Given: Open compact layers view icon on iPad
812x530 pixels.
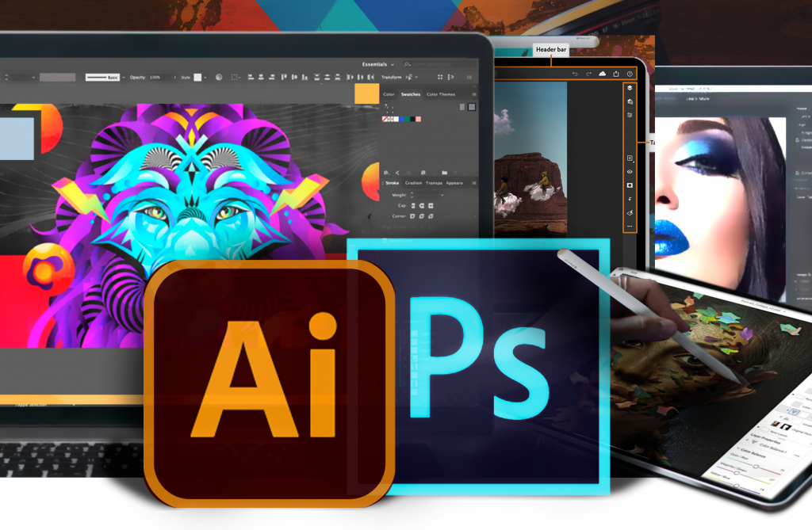Looking at the screenshot, I should click(630, 87).
